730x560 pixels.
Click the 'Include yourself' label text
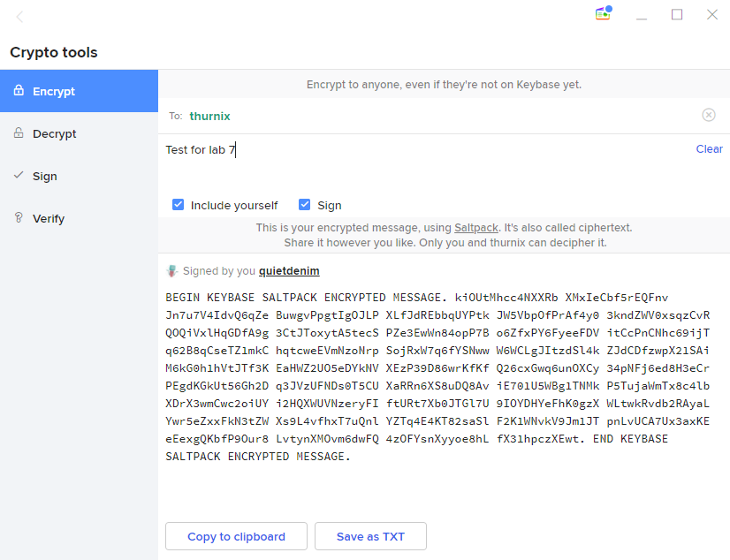pos(234,205)
